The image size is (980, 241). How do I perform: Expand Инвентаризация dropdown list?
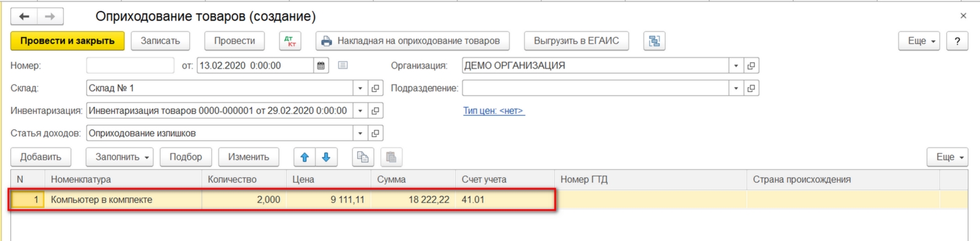coord(360,111)
